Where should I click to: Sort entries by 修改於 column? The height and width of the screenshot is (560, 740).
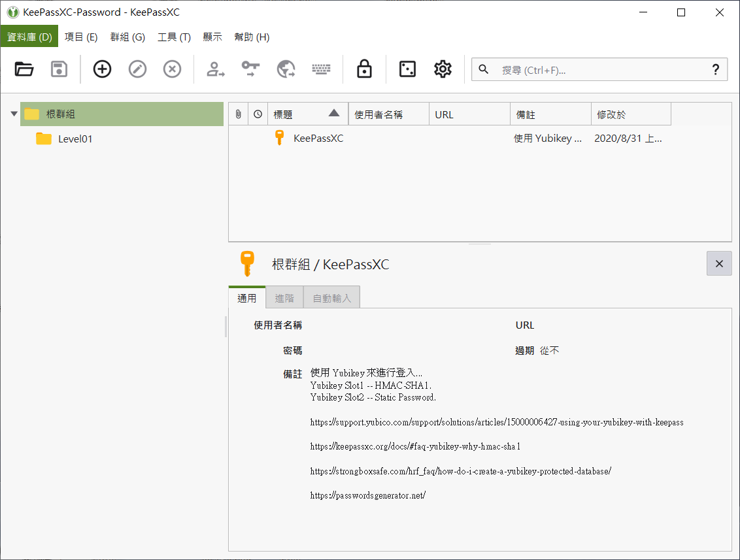(631, 114)
